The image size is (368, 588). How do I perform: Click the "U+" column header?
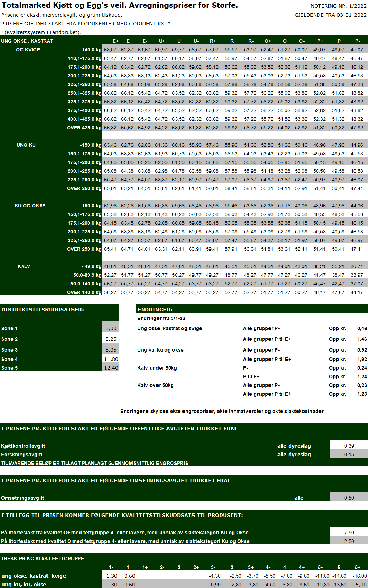coord(162,41)
